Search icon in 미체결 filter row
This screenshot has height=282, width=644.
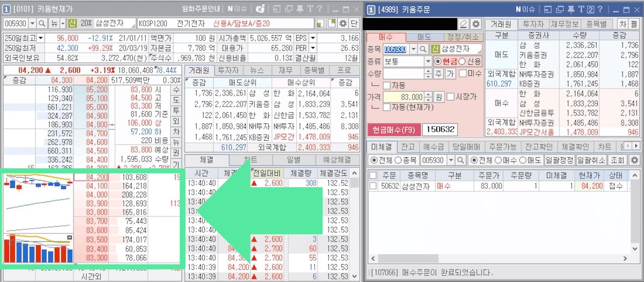coord(460,160)
